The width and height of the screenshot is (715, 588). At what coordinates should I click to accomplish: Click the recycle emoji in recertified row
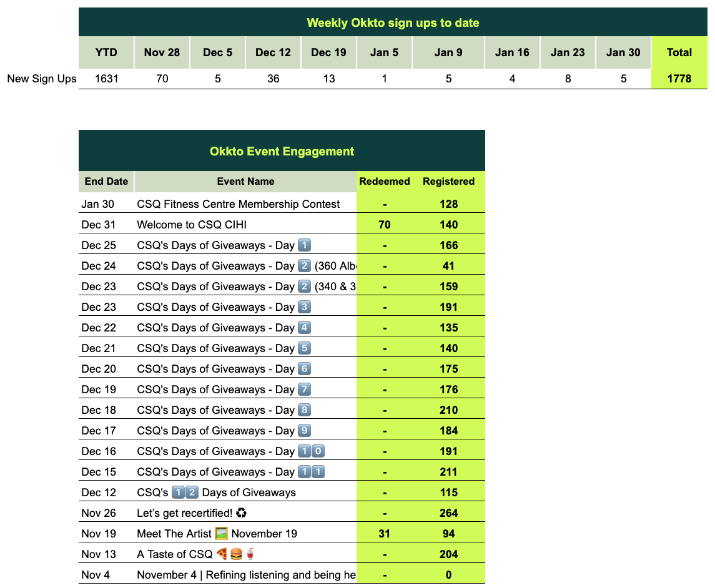pyautogui.click(x=242, y=513)
